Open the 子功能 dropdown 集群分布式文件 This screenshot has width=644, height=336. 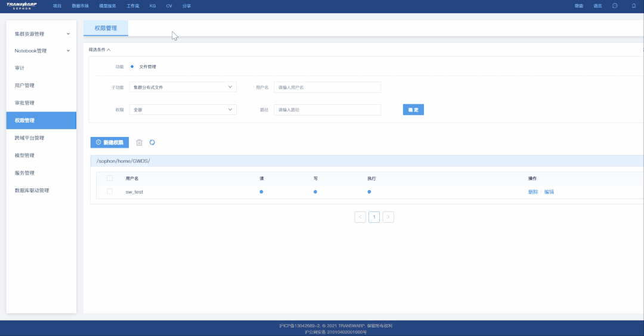click(183, 87)
